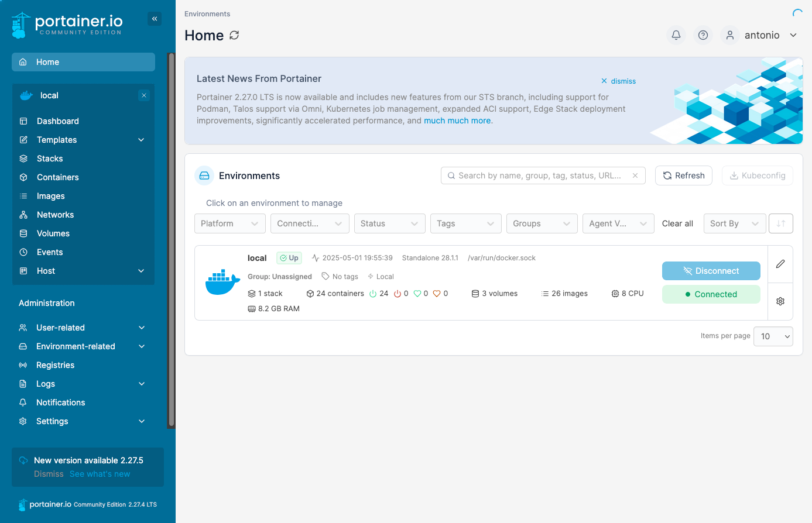812x523 pixels.
Task: Dismiss the new version notice
Action: 49,474
